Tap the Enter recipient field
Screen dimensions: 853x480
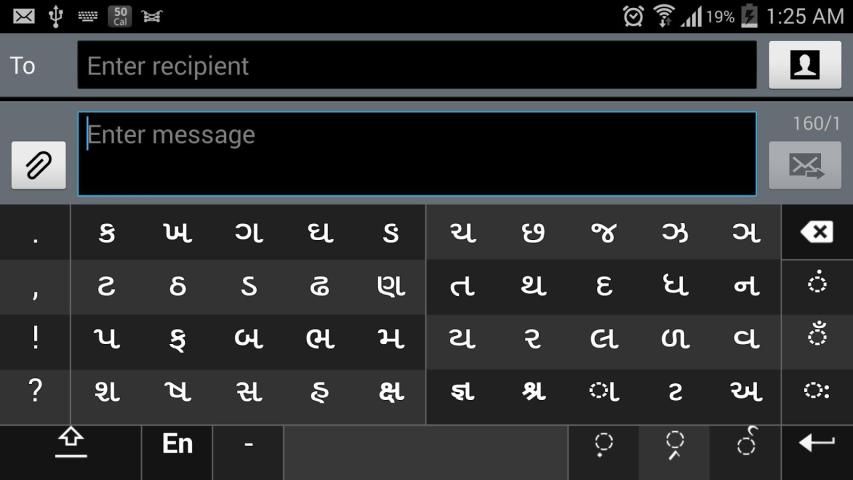[x=416, y=66]
